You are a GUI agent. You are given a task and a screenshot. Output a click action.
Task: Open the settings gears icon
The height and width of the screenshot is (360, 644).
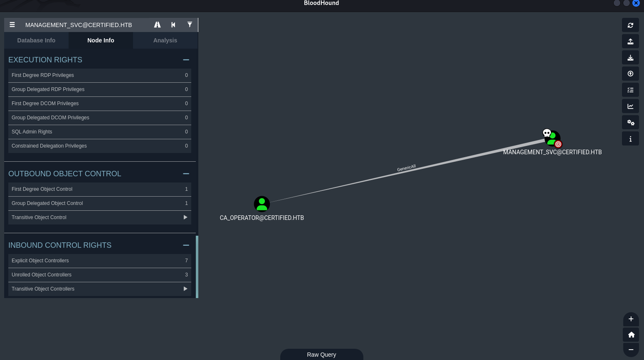pyautogui.click(x=630, y=123)
